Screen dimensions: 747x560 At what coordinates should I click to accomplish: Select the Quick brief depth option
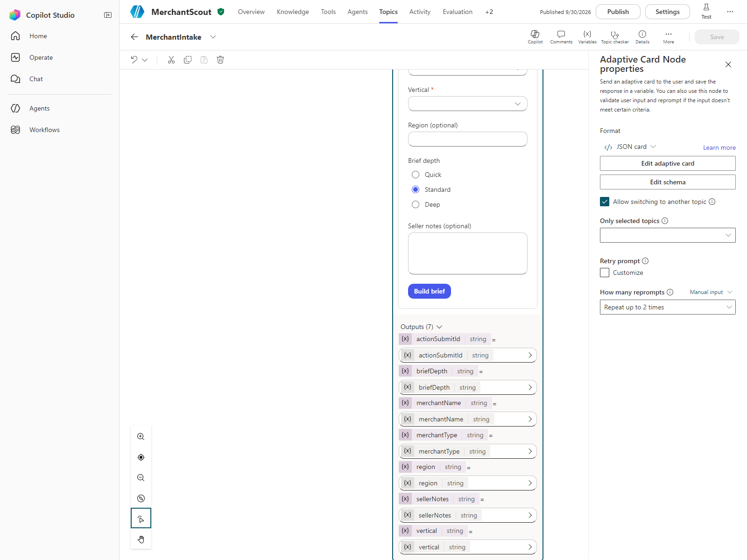[x=416, y=175]
